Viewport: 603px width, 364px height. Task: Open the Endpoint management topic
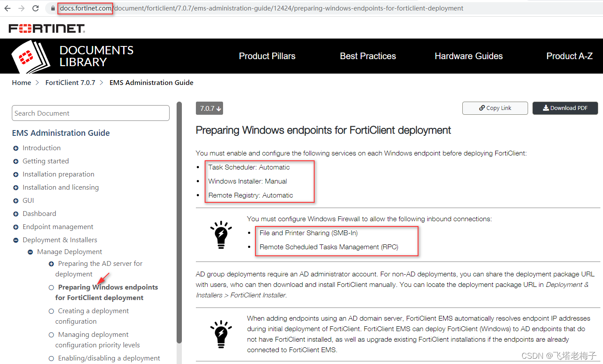point(58,227)
